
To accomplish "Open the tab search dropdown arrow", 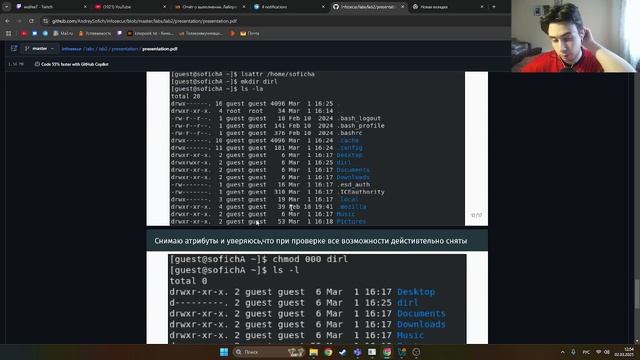I will click(x=6, y=7).
